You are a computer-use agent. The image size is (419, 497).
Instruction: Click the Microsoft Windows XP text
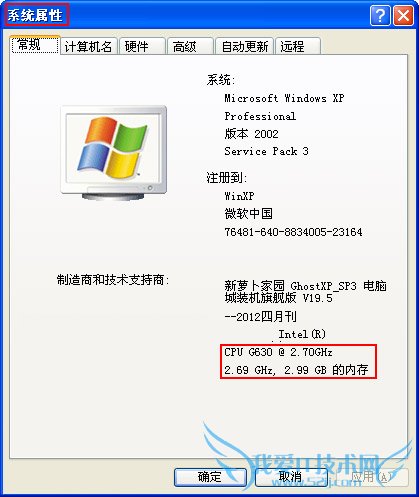pos(284,98)
